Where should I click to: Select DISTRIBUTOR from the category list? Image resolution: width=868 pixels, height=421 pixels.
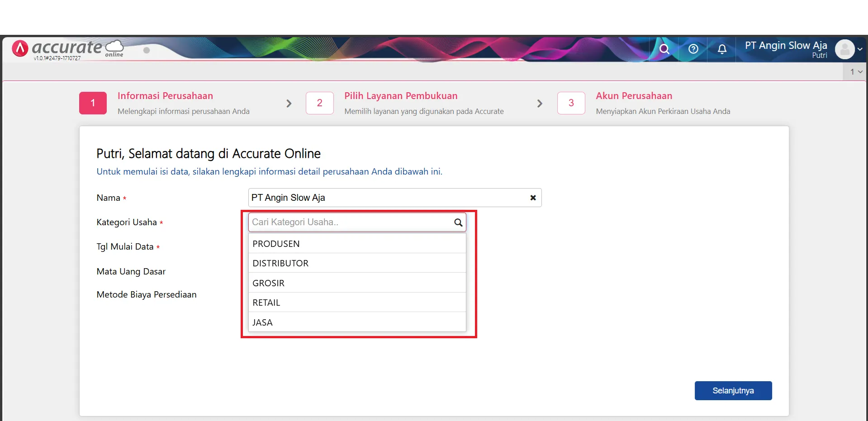357,263
